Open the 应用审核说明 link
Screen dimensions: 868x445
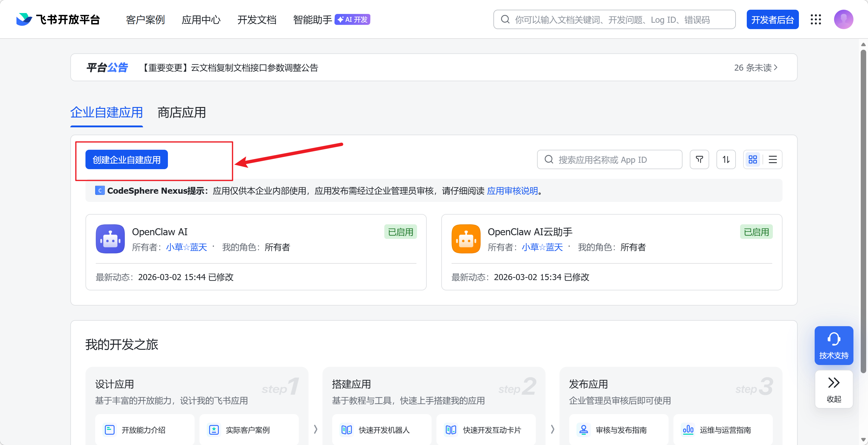point(512,191)
